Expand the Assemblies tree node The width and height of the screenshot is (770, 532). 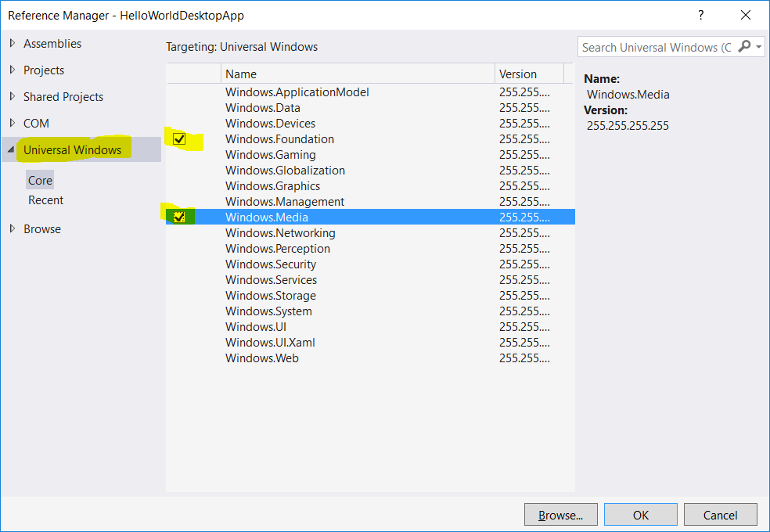coord(13,43)
